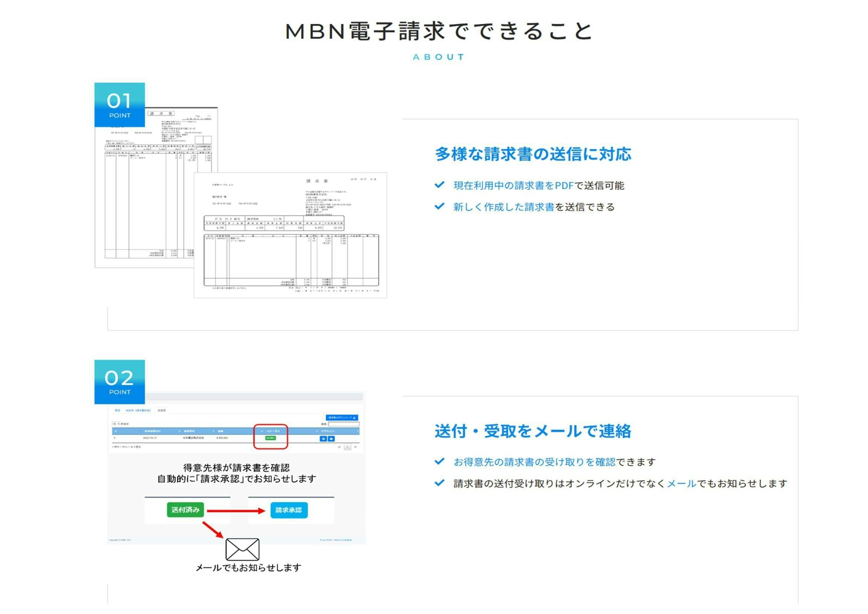Click the landscape invoice sample thumbnail
The height and width of the screenshot is (614, 868).
click(x=290, y=235)
